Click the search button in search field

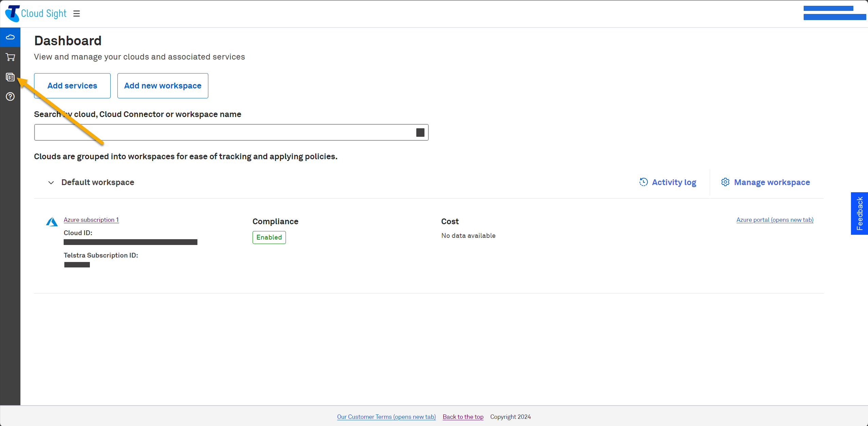click(x=420, y=132)
